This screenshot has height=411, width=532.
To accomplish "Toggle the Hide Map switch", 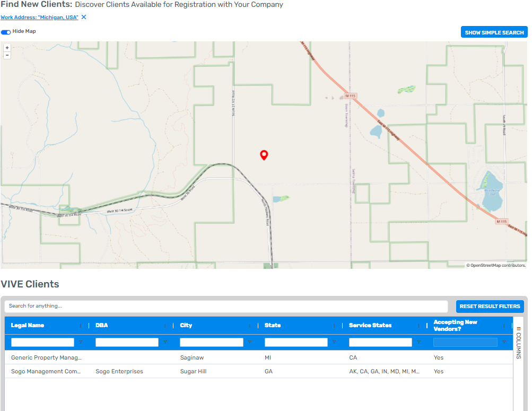I will click(6, 32).
